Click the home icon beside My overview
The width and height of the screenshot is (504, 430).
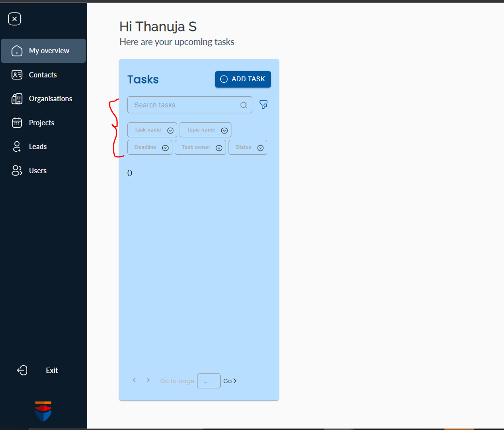click(x=17, y=51)
